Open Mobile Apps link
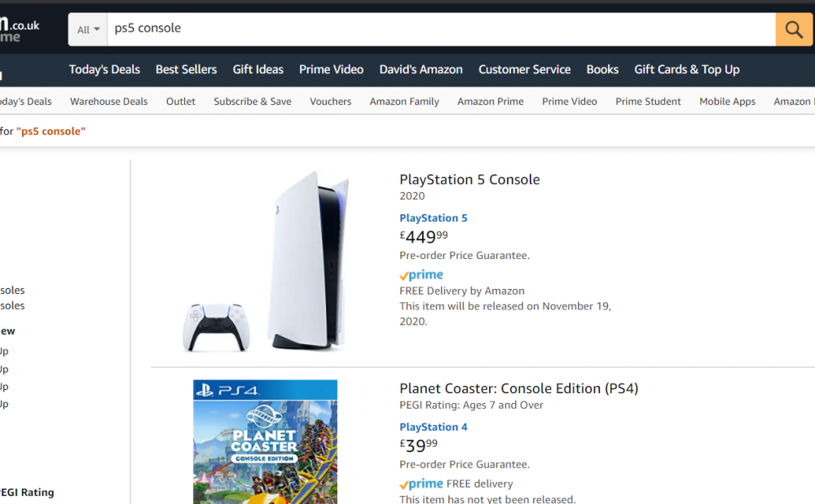Screen dimensions: 815x504 point(727,102)
